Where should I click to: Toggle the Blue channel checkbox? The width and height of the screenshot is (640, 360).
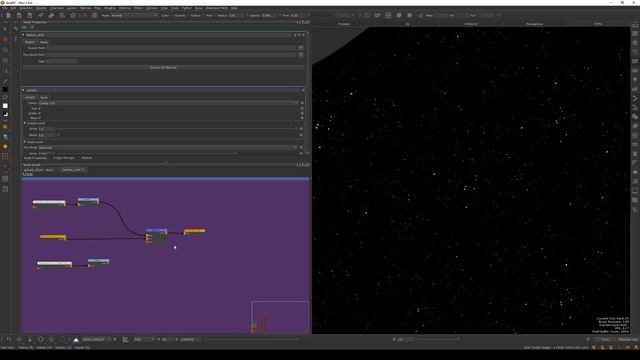coord(39,118)
